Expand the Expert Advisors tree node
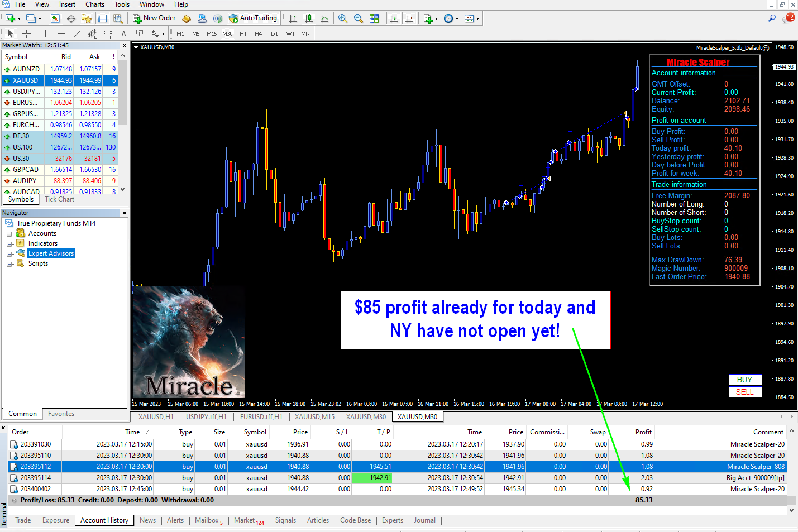798x532 pixels. 9,254
